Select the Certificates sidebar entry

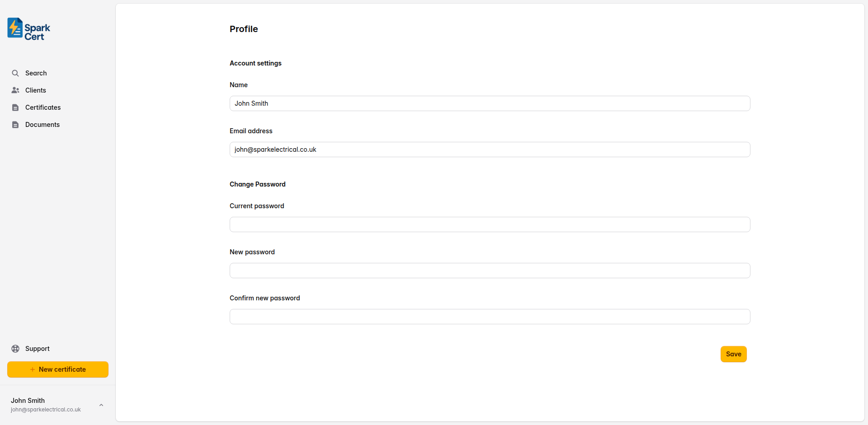(x=43, y=107)
